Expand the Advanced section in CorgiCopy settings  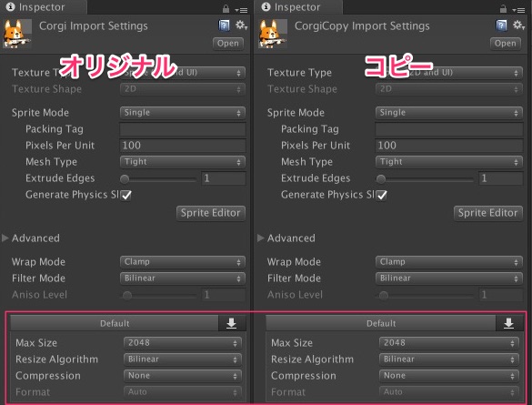[261, 238]
